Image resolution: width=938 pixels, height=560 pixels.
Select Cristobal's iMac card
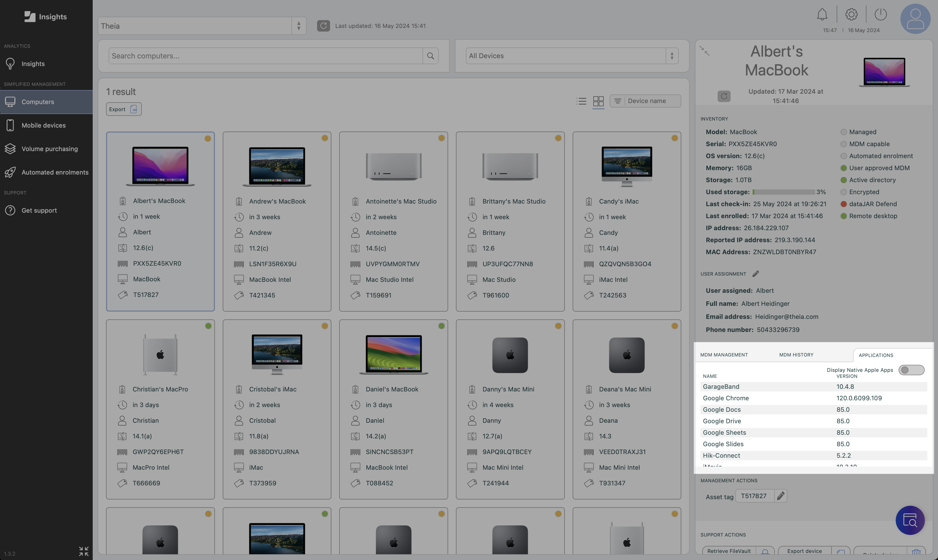[x=277, y=409]
